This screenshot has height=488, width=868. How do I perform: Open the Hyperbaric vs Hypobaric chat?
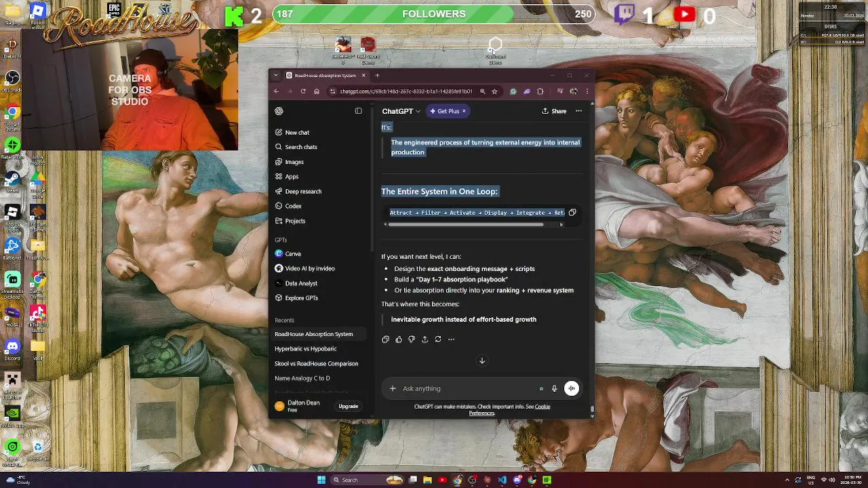305,349
